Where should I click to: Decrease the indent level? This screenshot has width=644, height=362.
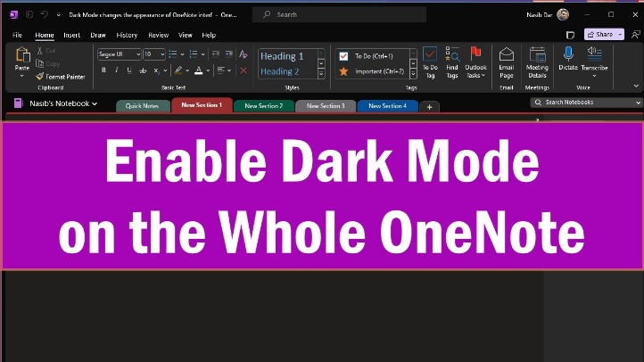click(216, 53)
